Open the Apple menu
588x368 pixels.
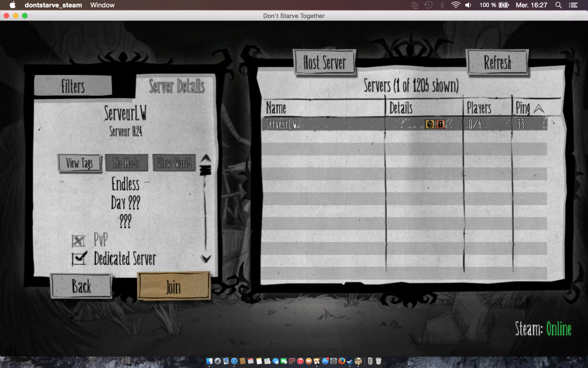[13, 5]
